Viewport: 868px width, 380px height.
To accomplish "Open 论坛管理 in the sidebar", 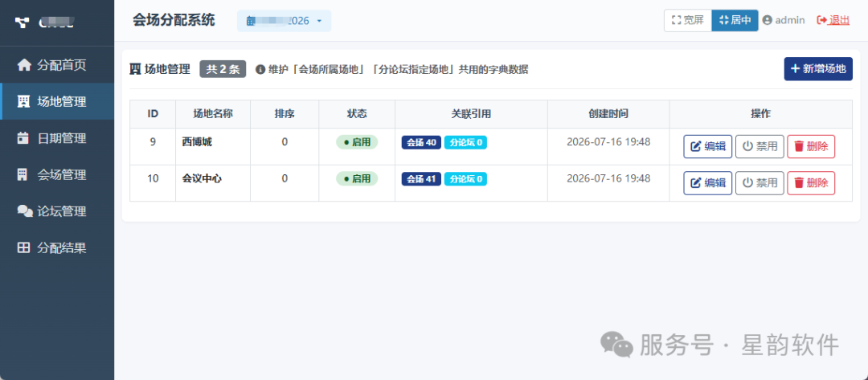I will tap(57, 211).
